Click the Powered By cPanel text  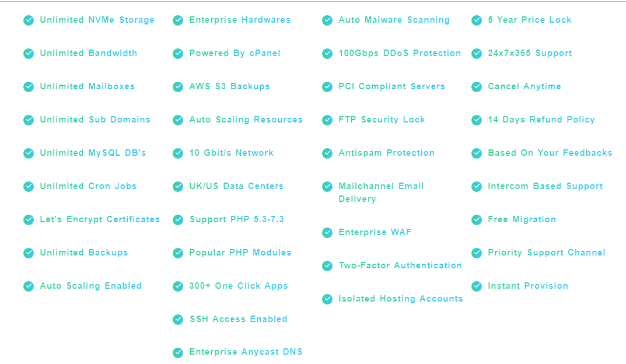pyautogui.click(x=235, y=54)
